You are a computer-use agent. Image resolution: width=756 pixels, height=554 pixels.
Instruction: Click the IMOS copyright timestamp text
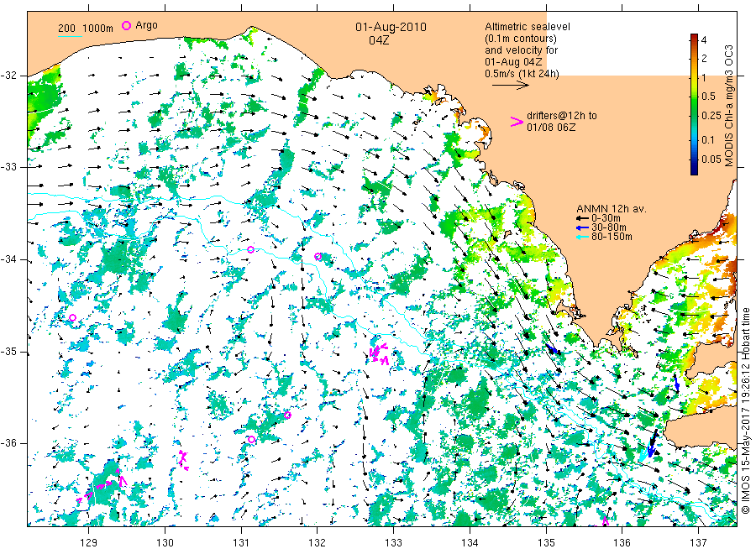[x=745, y=411]
